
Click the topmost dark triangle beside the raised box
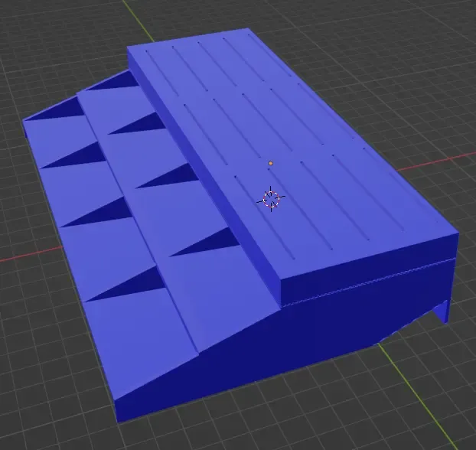pos(117,82)
